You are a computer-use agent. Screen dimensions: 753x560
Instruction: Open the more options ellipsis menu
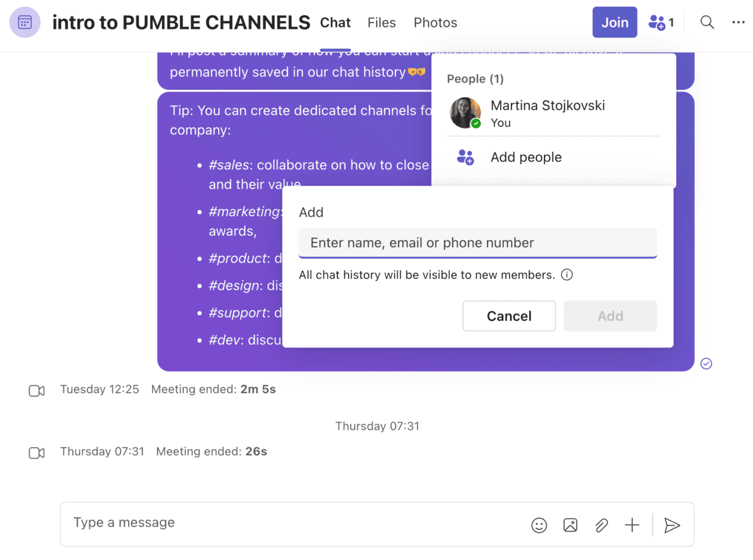(738, 23)
